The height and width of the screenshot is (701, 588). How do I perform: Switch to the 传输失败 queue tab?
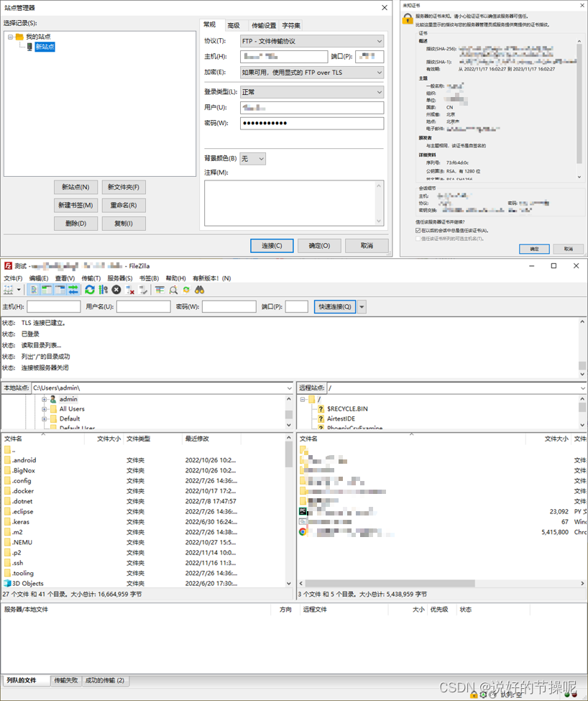tap(65, 680)
